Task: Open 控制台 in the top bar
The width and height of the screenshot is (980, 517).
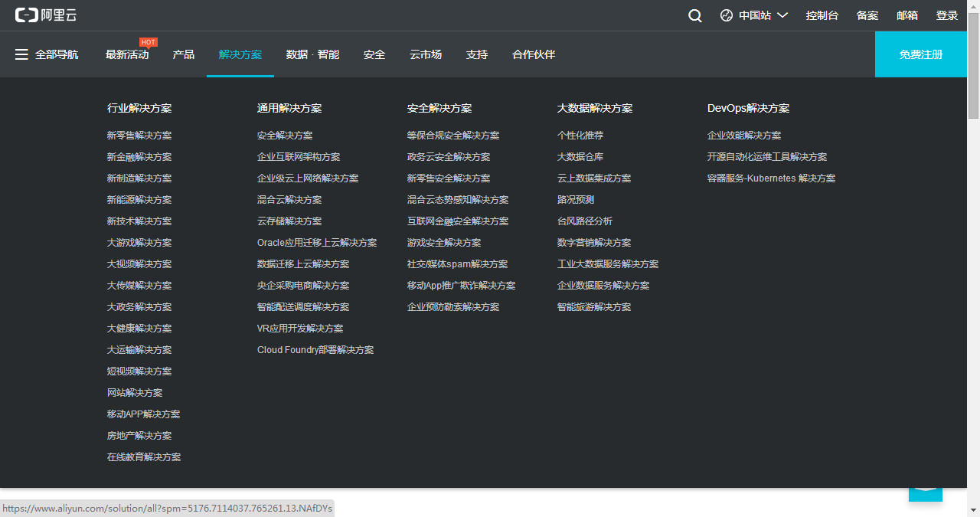Action: click(822, 15)
